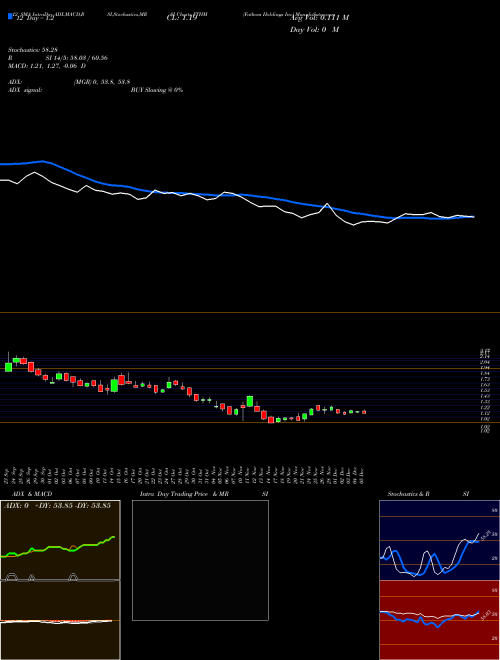This screenshot has height=660, width=500.
Task: Open the blue-background Stochastics chart panel
Action: 439,540
